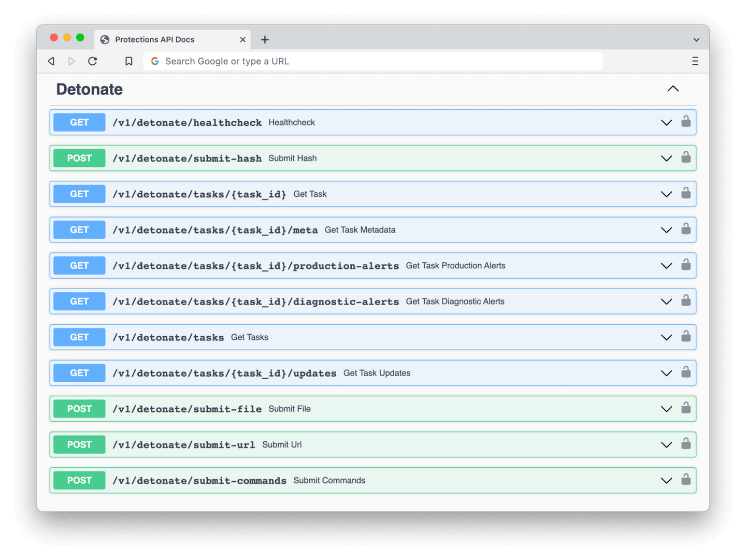746x560 pixels.
Task: Open the /v1/detonate/tasks/{task_id} endpoint path
Action: pos(199,194)
